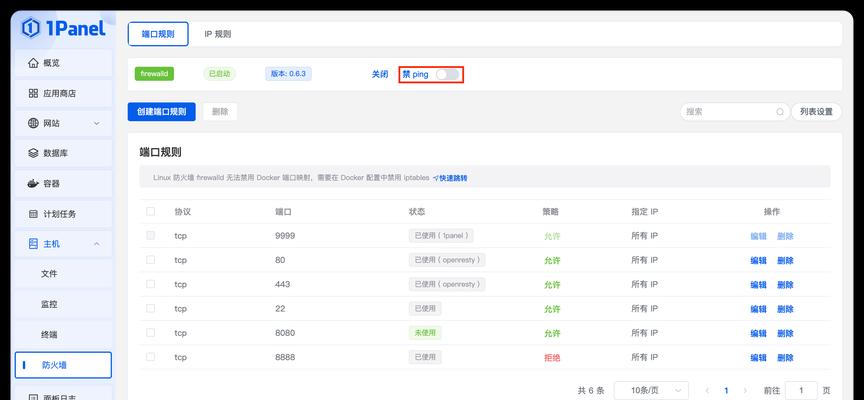Image resolution: width=864 pixels, height=400 pixels.
Task: Click the 容器 Docker whale icon
Action: pos(33,183)
